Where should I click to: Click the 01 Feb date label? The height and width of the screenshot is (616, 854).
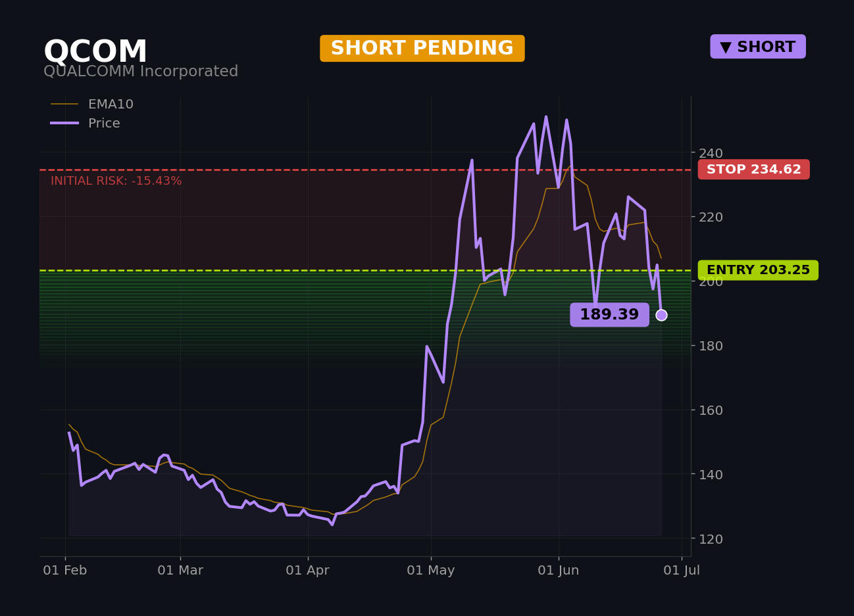click(65, 571)
